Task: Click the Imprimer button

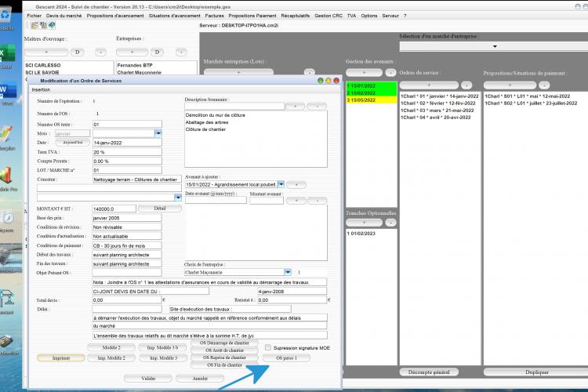Action: [x=61, y=358]
